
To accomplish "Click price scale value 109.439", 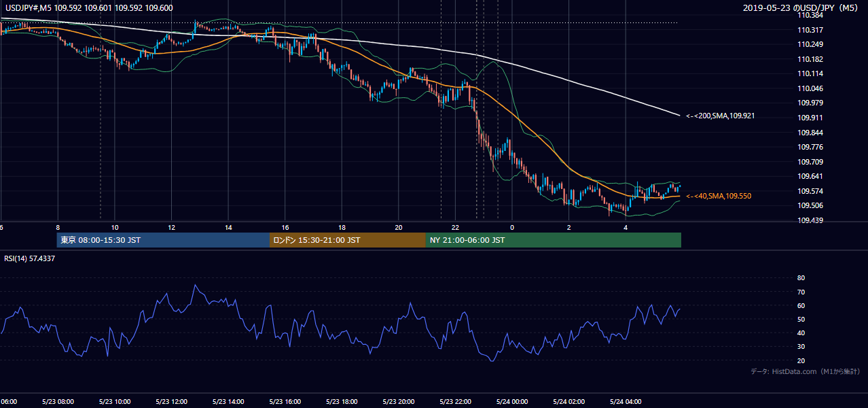I will [x=810, y=220].
